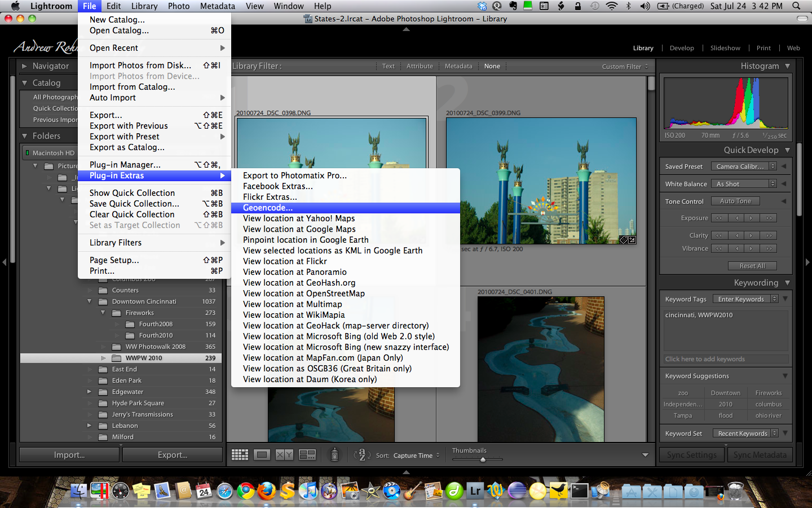Open White Balance As Shot dropdown
This screenshot has height=508, width=812.
(x=744, y=184)
